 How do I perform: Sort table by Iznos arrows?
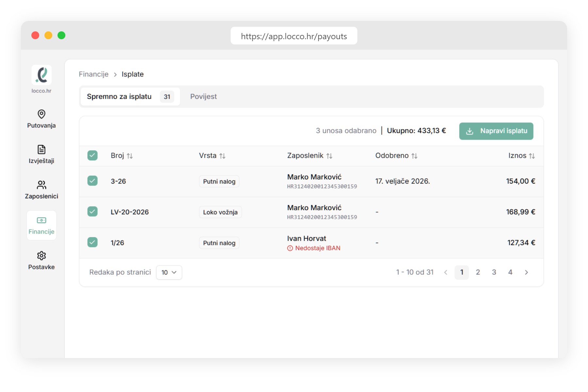click(532, 156)
